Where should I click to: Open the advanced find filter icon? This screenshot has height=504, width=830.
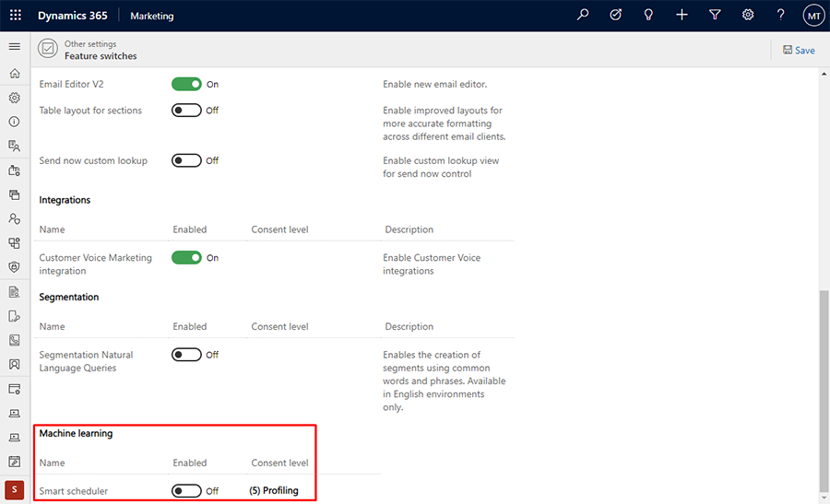715,15
